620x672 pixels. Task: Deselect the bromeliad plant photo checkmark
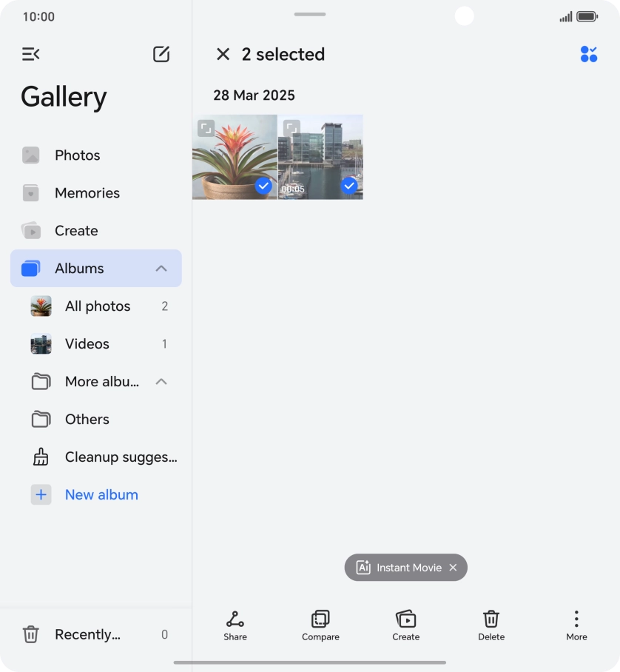(x=263, y=186)
